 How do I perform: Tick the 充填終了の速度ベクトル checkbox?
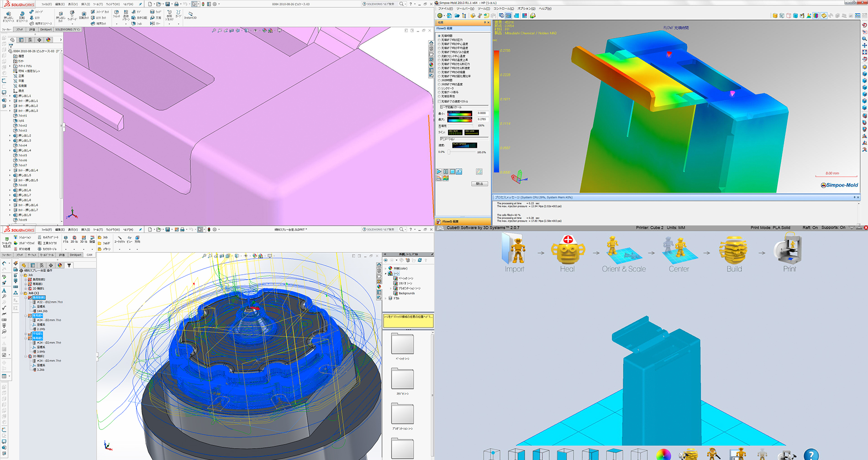click(439, 101)
